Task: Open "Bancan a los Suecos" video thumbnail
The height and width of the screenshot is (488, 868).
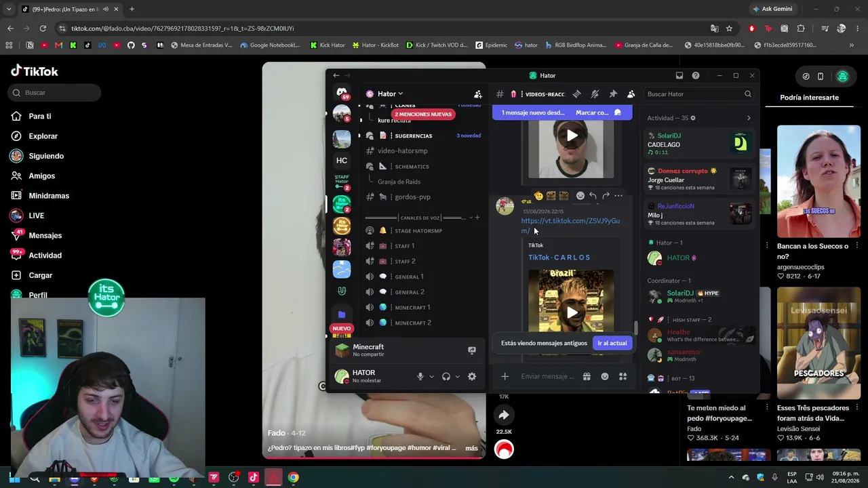Action: 818,182
